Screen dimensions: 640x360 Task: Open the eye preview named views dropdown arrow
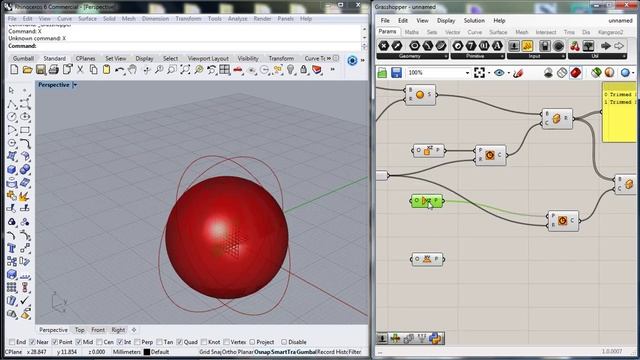[509, 73]
